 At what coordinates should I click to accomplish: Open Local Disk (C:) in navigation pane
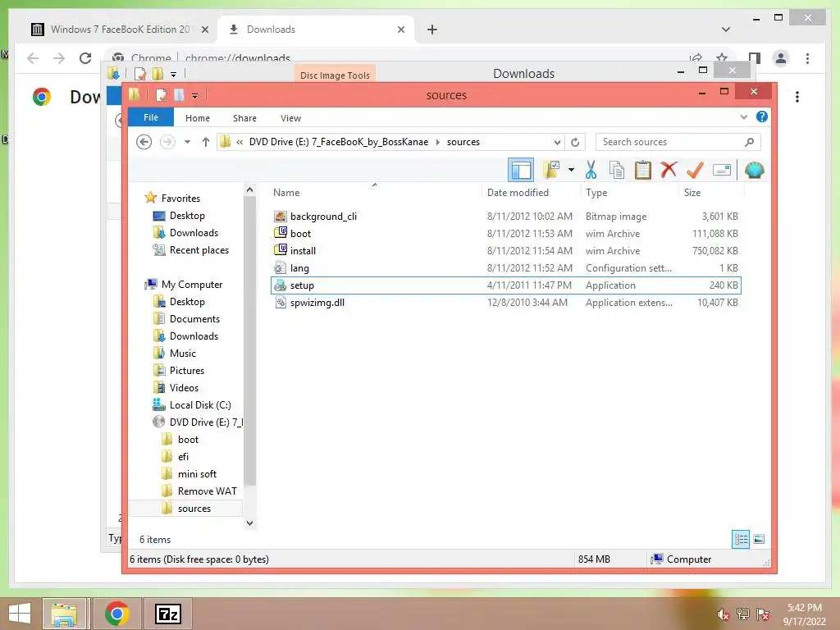(200, 405)
